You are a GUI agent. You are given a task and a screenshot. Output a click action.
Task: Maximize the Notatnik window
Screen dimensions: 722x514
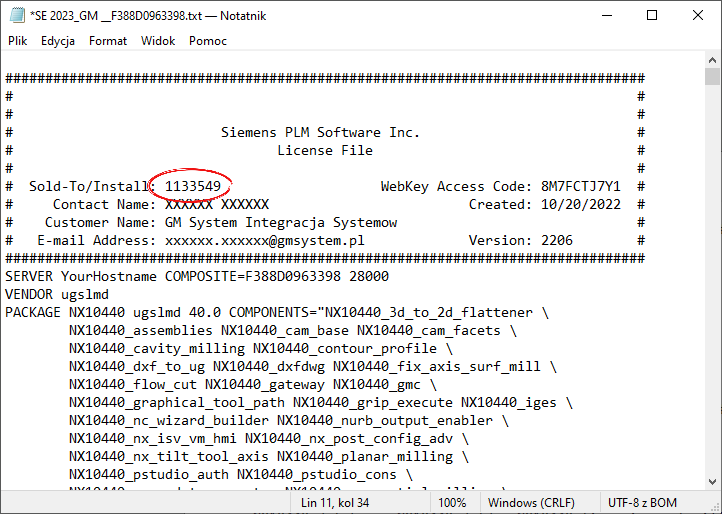(652, 15)
